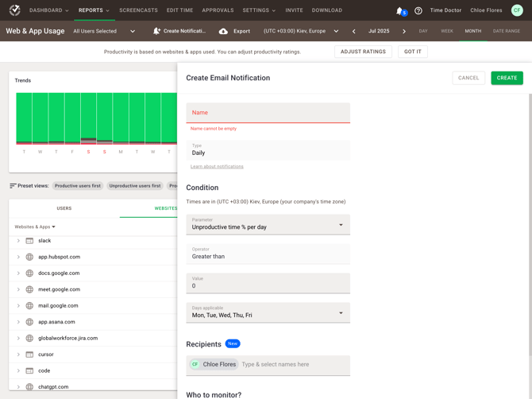This screenshot has width=532, height=399.
Task: Click the app.asana.com globe icon
Action: tap(29, 322)
